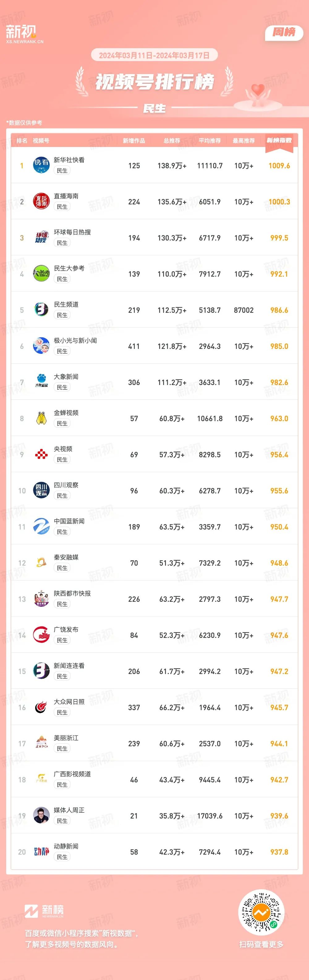Select the 动静新闻 logo icon
The image size is (309, 980).
[x=41, y=852]
